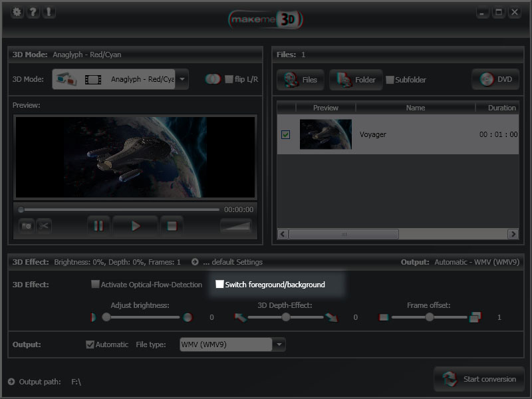This screenshot has width=532, height=399.
Task: Import from DVD button
Action: (x=495, y=79)
